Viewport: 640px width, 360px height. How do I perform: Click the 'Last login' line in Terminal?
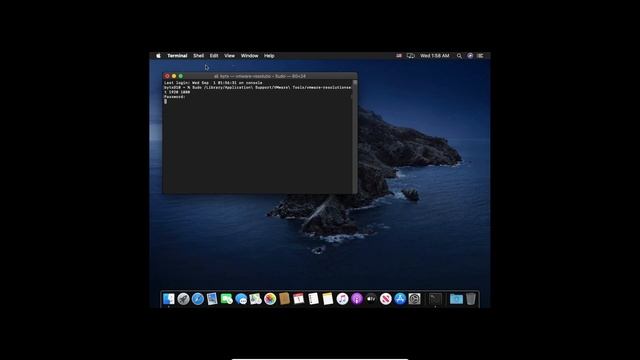point(213,83)
